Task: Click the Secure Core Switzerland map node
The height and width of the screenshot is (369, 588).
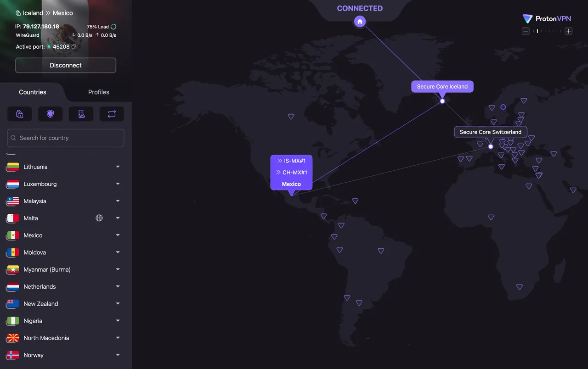Action: coord(491,146)
